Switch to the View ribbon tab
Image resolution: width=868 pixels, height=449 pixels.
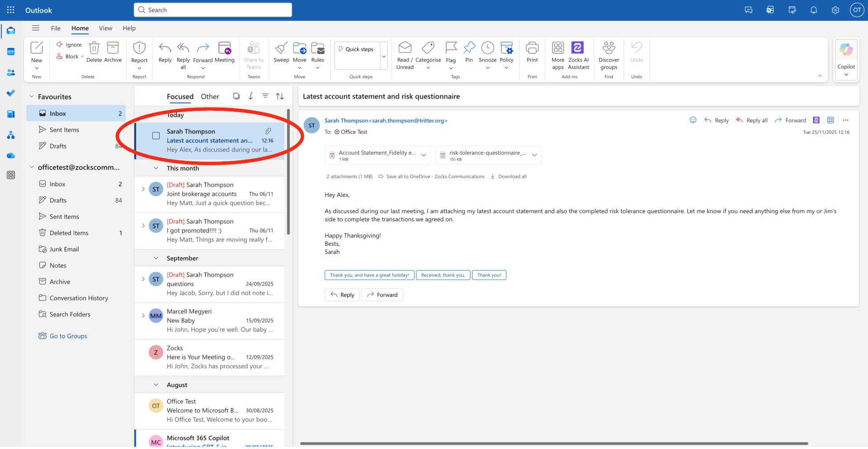tap(105, 28)
